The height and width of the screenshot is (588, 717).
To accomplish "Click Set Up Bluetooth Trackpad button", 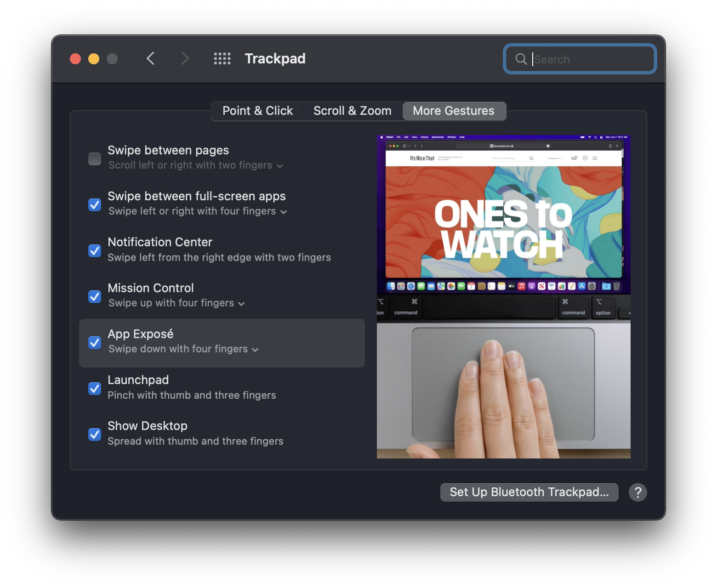I will [x=529, y=492].
